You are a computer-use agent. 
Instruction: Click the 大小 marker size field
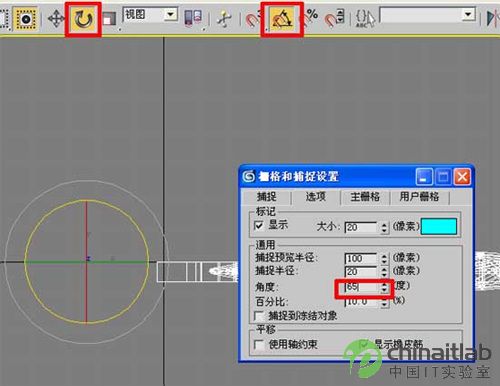(x=361, y=228)
